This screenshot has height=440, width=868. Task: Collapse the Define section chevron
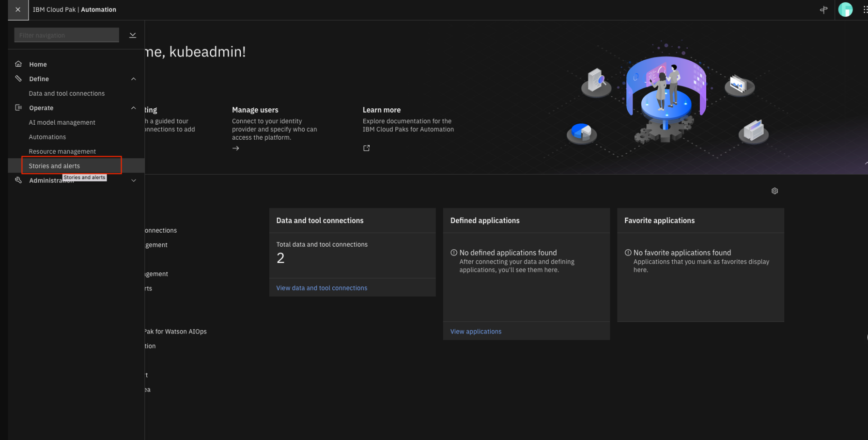point(134,79)
